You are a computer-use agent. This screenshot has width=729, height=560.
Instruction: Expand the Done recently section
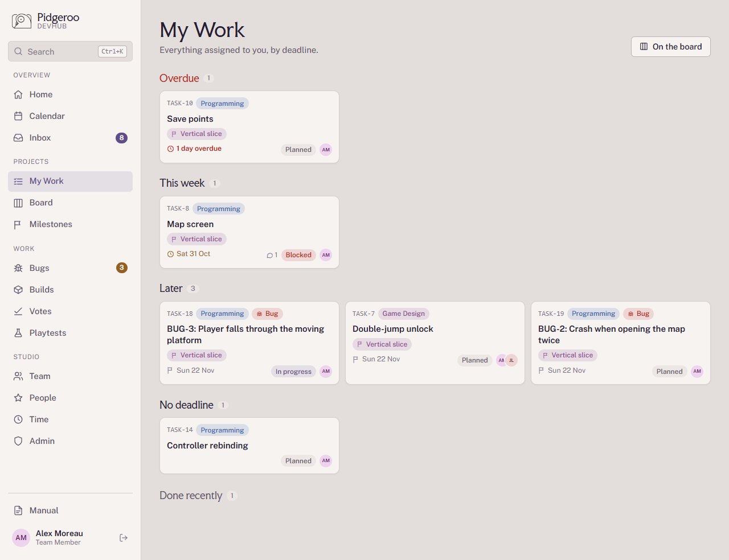click(191, 496)
